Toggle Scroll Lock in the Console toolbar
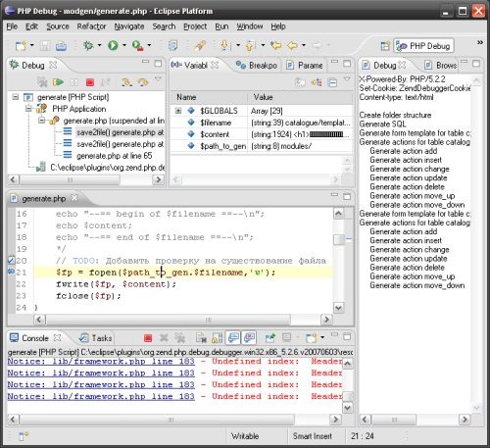Image resolution: width=490 pixels, height=448 pixels. (218, 338)
